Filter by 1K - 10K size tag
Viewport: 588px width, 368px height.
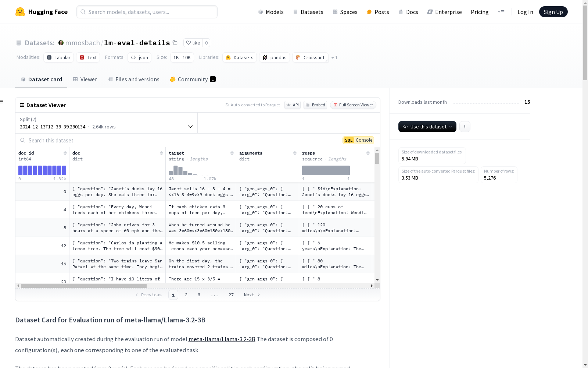[x=182, y=57]
